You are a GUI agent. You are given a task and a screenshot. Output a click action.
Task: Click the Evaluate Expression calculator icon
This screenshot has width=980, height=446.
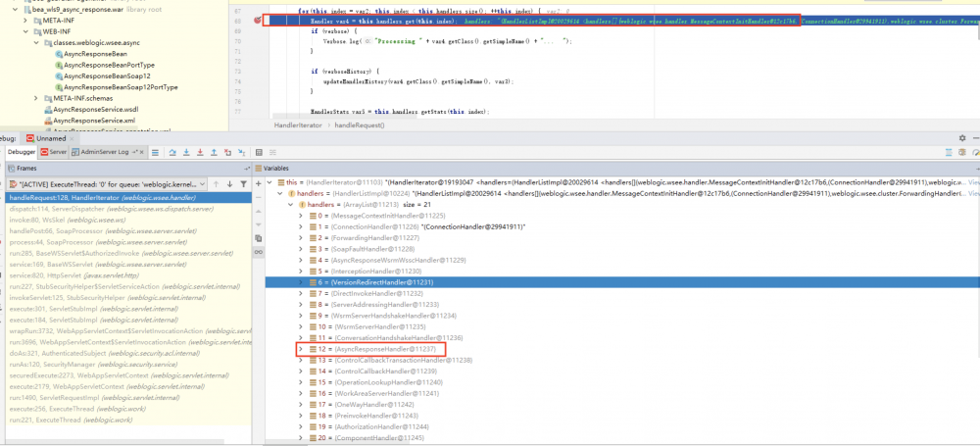tap(259, 152)
